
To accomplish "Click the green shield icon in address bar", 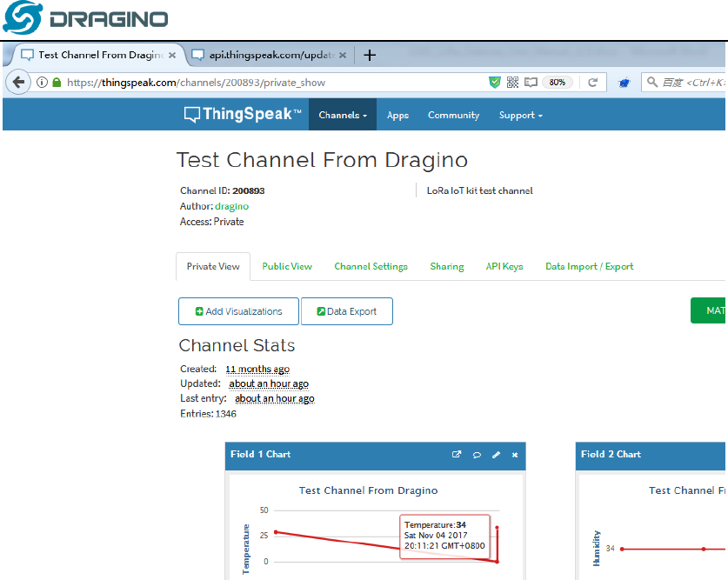I will tap(494, 83).
